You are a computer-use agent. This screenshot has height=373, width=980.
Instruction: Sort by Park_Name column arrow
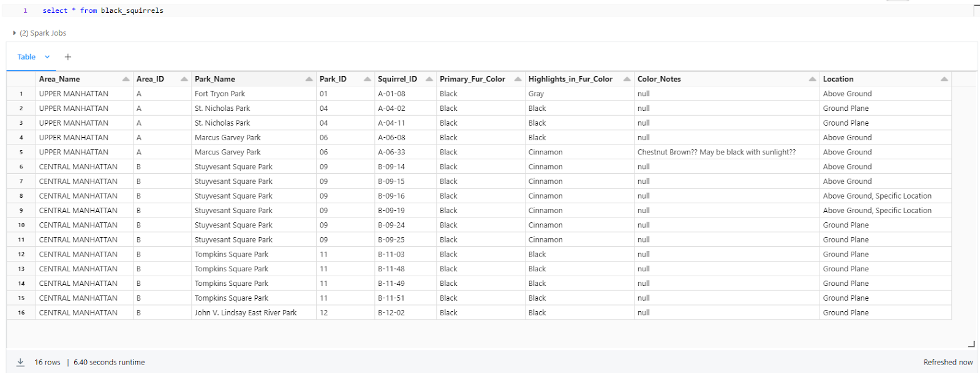pyautogui.click(x=309, y=79)
